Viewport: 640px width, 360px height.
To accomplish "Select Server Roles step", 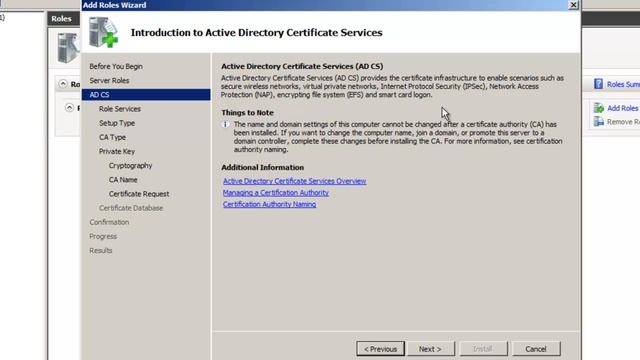I will (x=109, y=80).
